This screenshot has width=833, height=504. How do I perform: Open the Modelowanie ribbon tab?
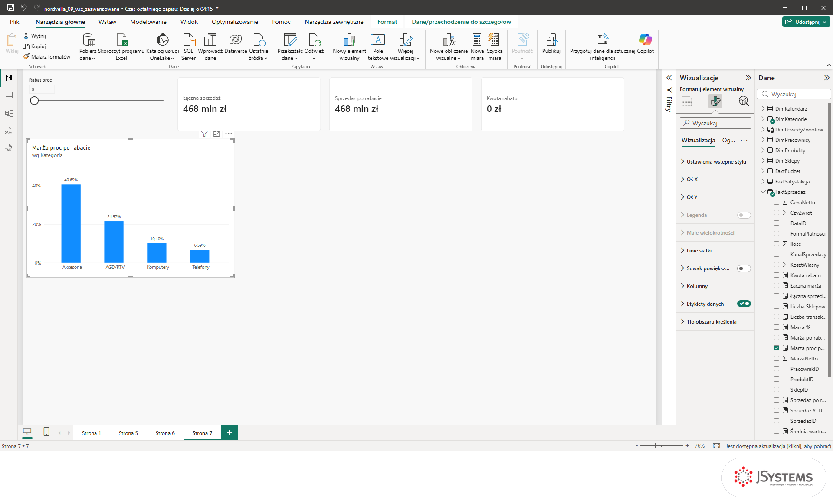148,22
